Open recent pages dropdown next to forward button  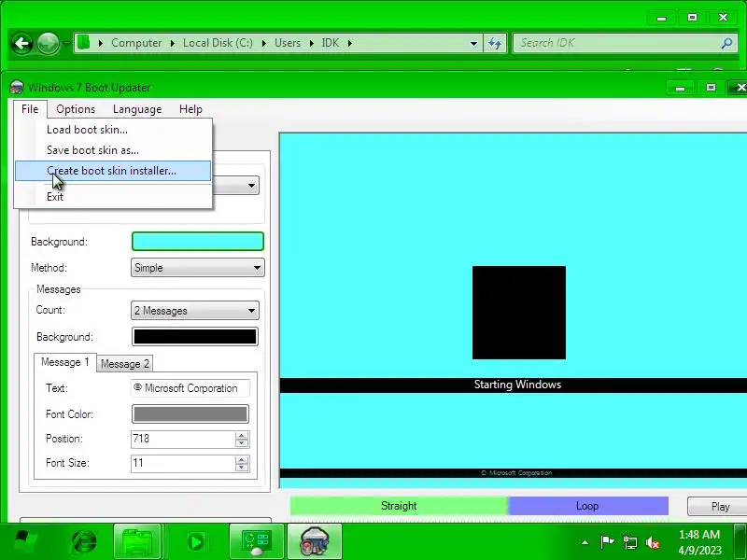[x=66, y=44]
